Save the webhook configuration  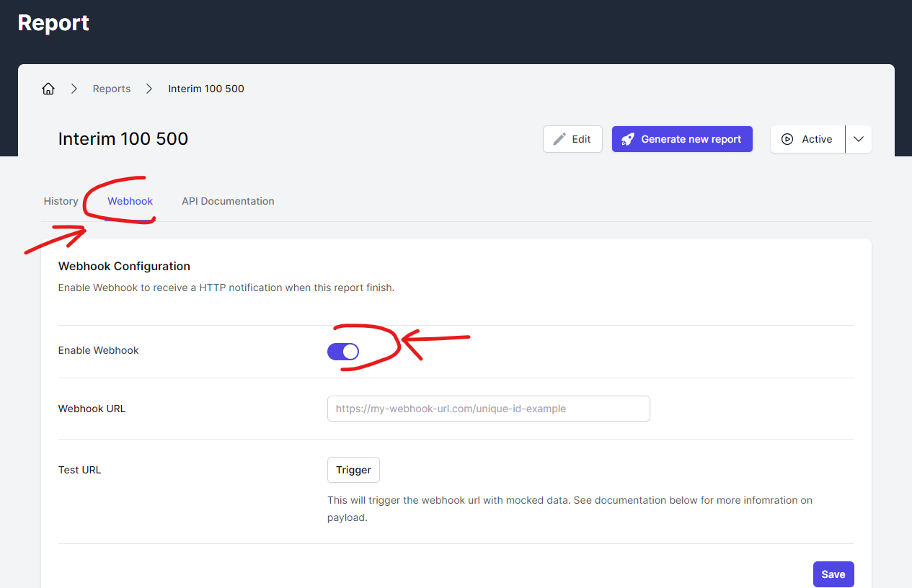click(x=833, y=574)
